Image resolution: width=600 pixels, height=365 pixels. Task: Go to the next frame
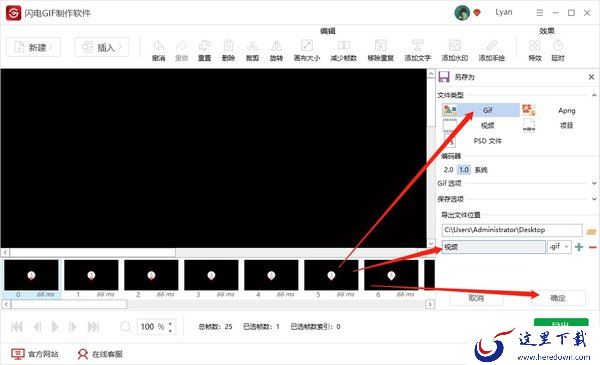click(x=72, y=327)
